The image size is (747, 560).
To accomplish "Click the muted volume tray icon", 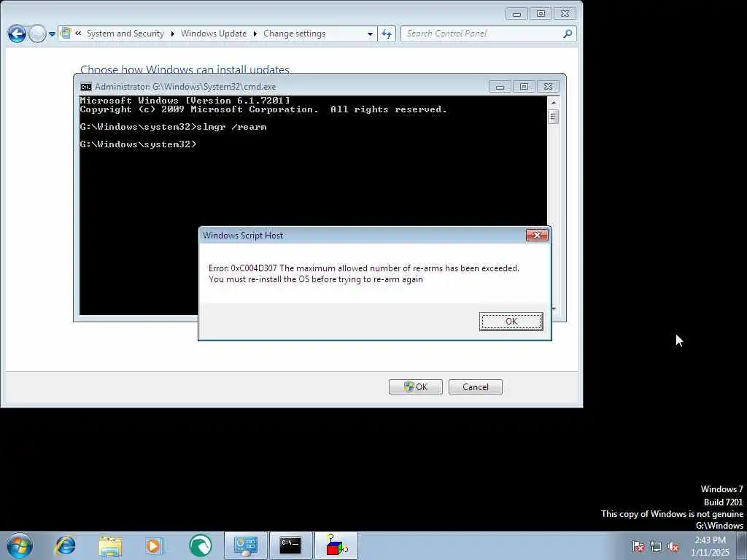I will pos(673,546).
